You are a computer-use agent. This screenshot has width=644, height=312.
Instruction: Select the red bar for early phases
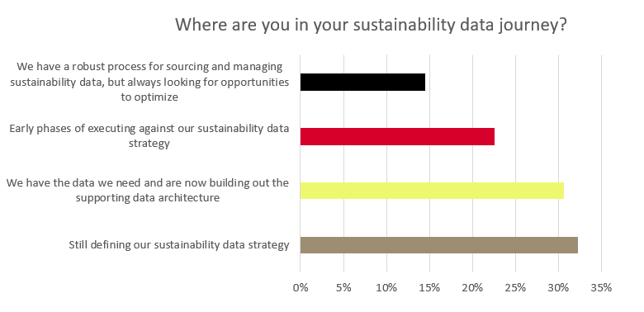point(398,136)
